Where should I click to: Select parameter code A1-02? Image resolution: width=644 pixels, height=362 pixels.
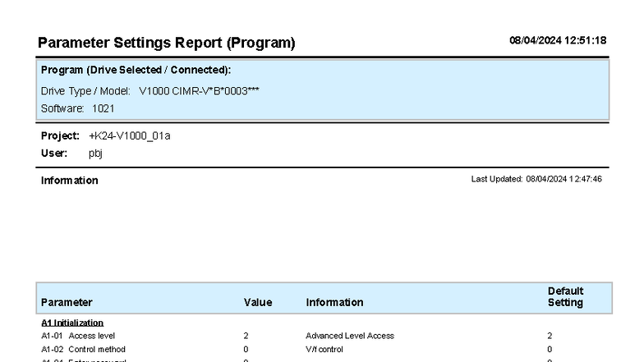tap(53, 350)
